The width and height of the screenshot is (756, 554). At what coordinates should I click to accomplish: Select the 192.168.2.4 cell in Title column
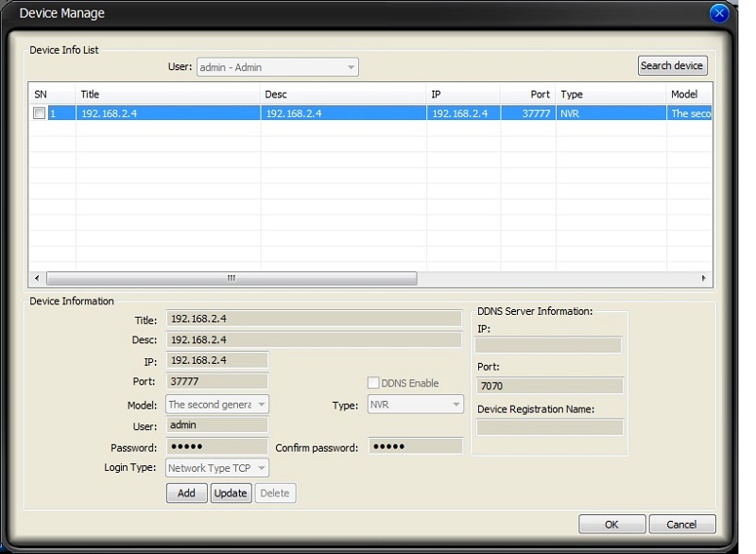click(x=168, y=113)
